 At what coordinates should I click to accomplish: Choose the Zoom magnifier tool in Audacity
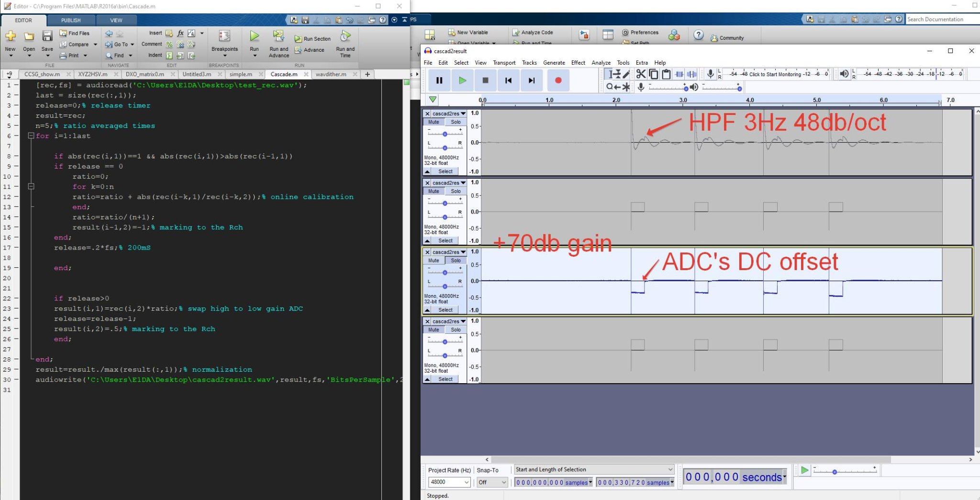[609, 87]
